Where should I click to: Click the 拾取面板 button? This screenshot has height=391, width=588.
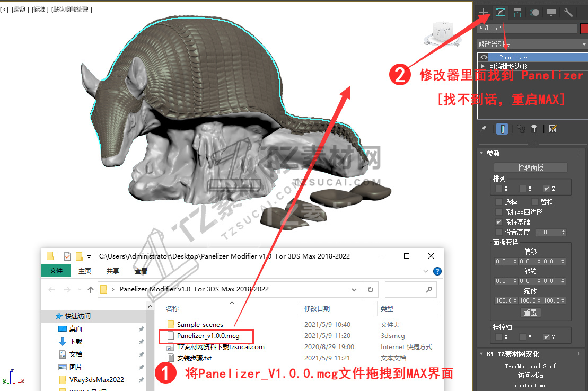pyautogui.click(x=531, y=167)
